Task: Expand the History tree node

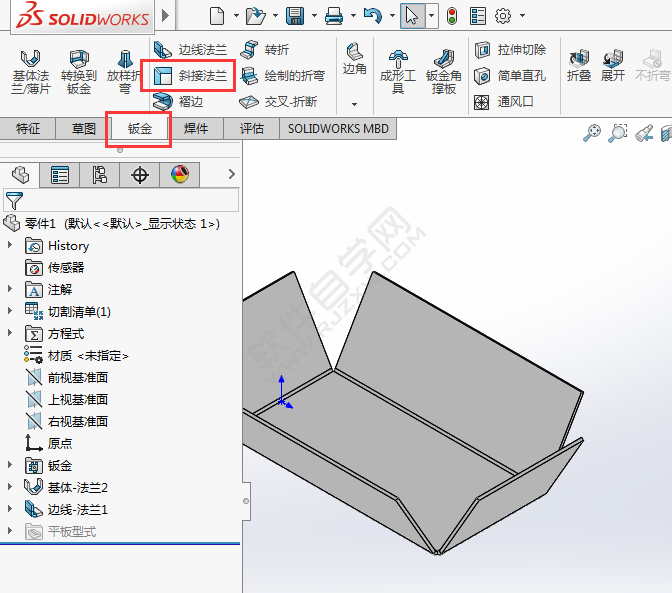Action: 11,246
